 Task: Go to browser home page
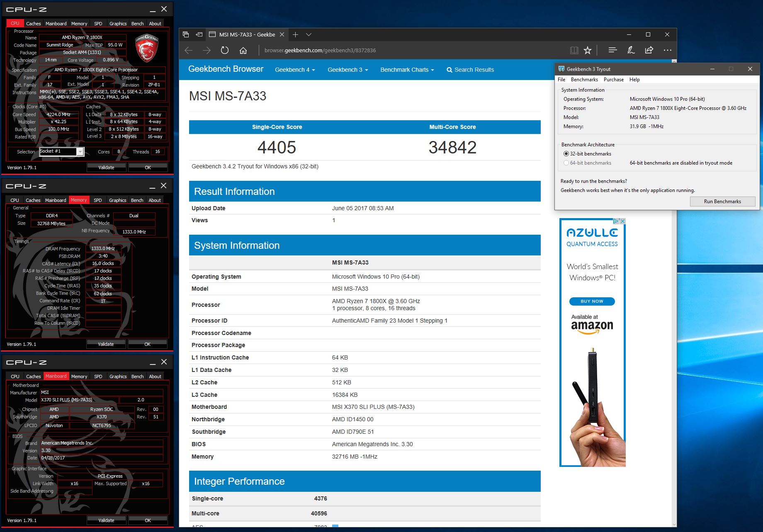pyautogui.click(x=243, y=50)
